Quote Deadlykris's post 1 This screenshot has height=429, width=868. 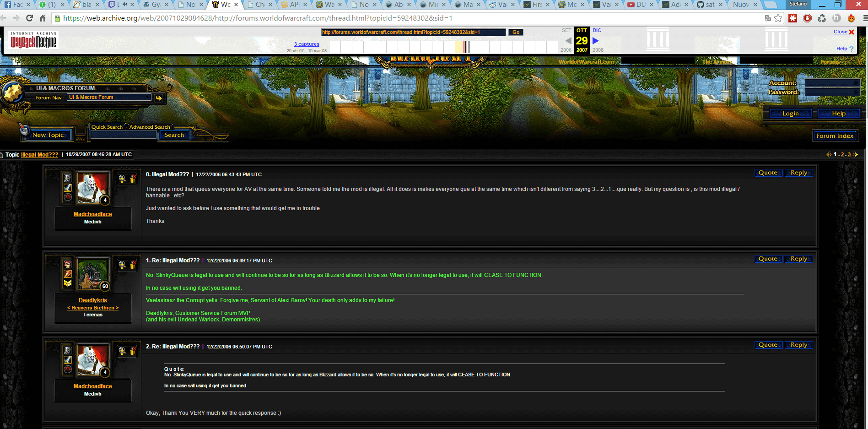[768, 259]
